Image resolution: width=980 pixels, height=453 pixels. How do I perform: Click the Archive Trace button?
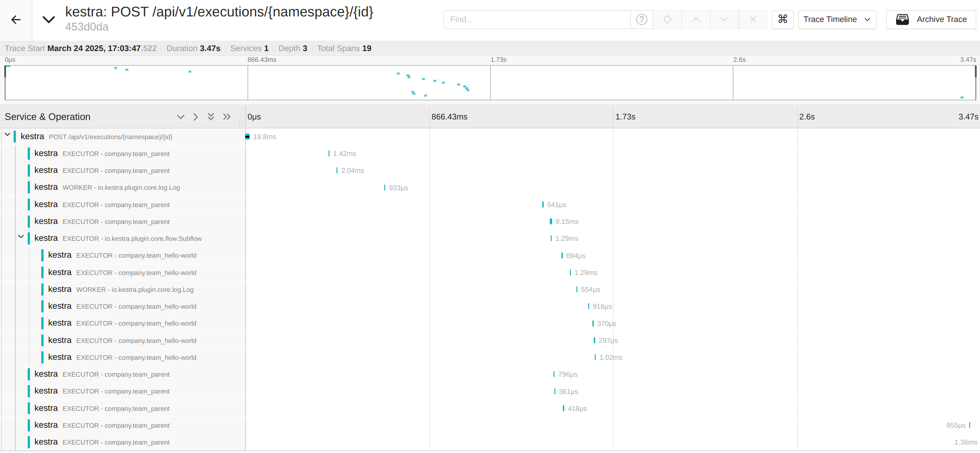click(931, 20)
